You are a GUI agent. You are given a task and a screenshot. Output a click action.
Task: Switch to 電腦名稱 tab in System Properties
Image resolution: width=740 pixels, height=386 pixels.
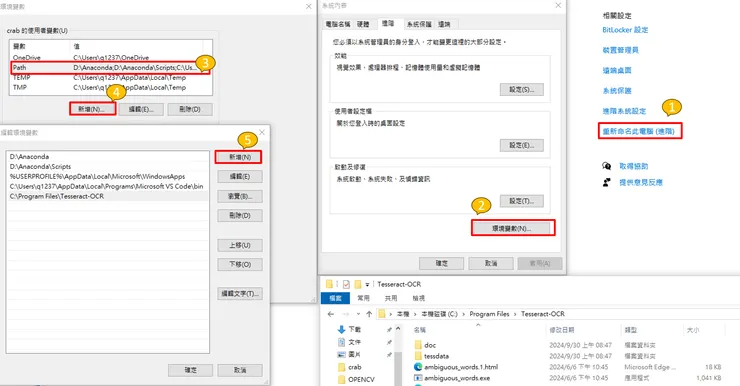(x=338, y=24)
